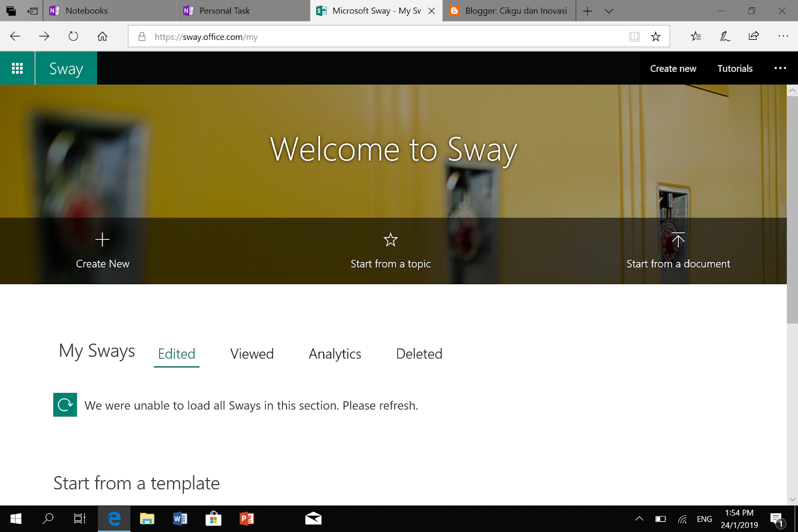
Task: Click the scrollbar up arrow
Action: click(x=792, y=90)
